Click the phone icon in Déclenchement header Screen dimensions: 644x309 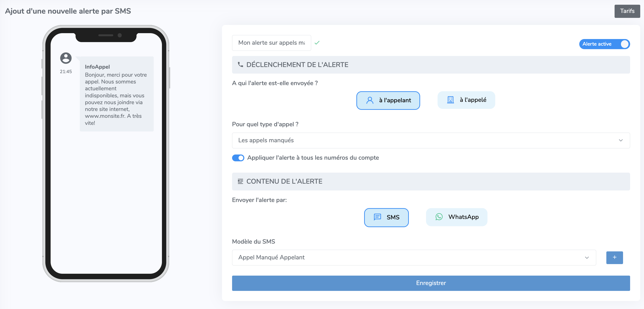[x=240, y=65]
